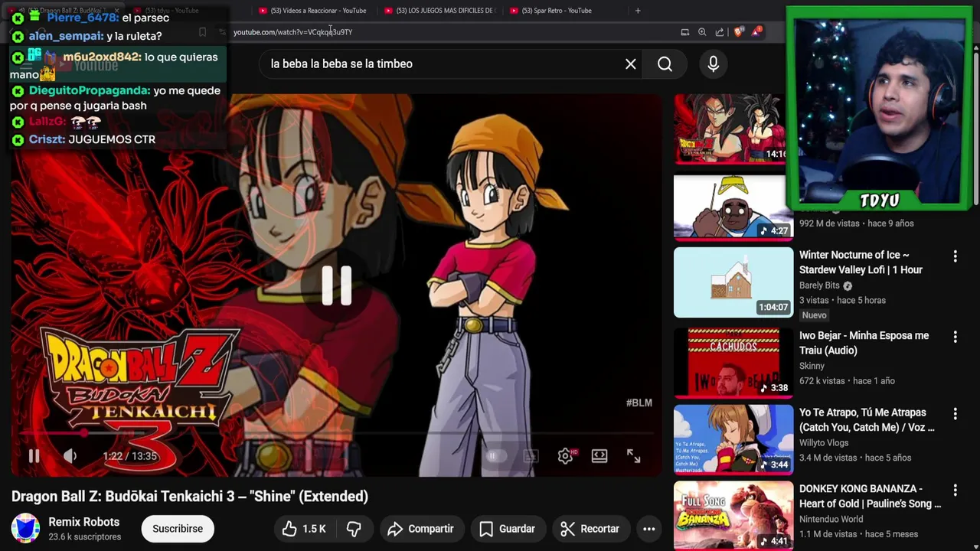Mute the video volume speaker icon
This screenshot has height=551, width=980.
[70, 456]
